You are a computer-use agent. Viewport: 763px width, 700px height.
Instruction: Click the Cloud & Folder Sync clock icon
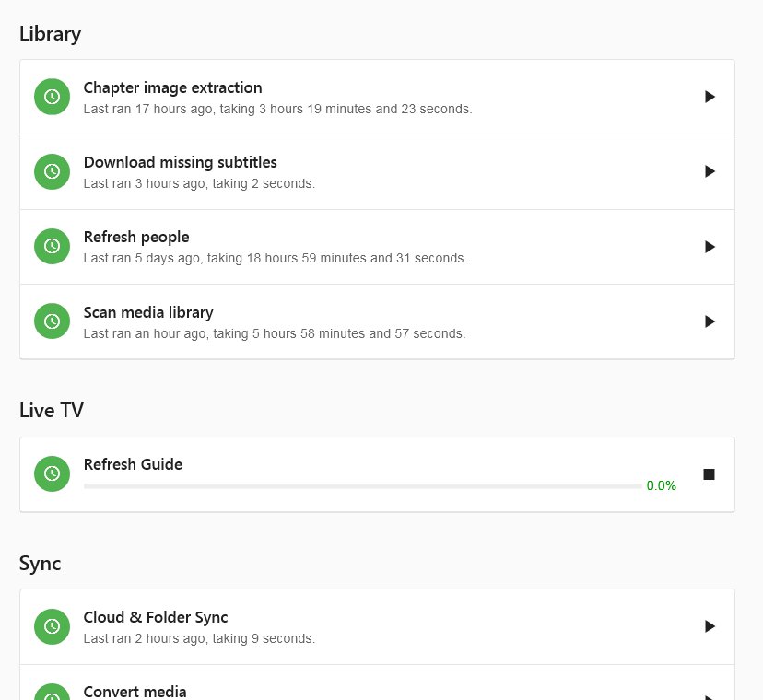point(53,626)
